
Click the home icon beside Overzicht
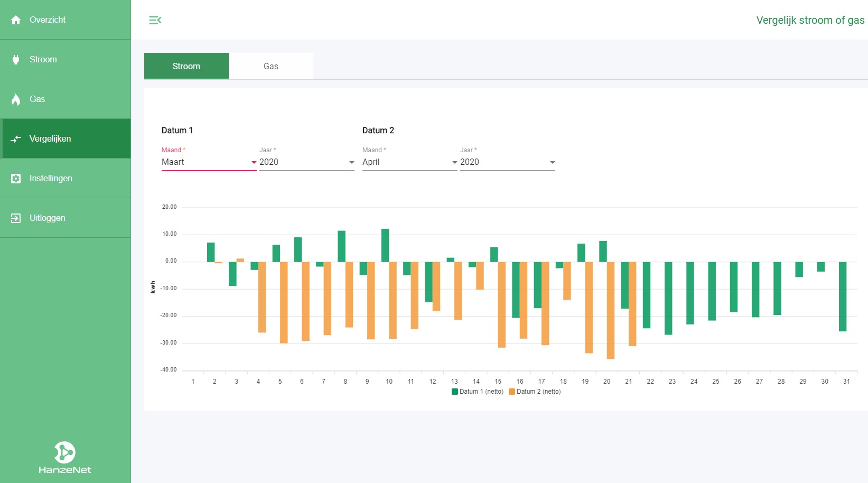[16, 20]
